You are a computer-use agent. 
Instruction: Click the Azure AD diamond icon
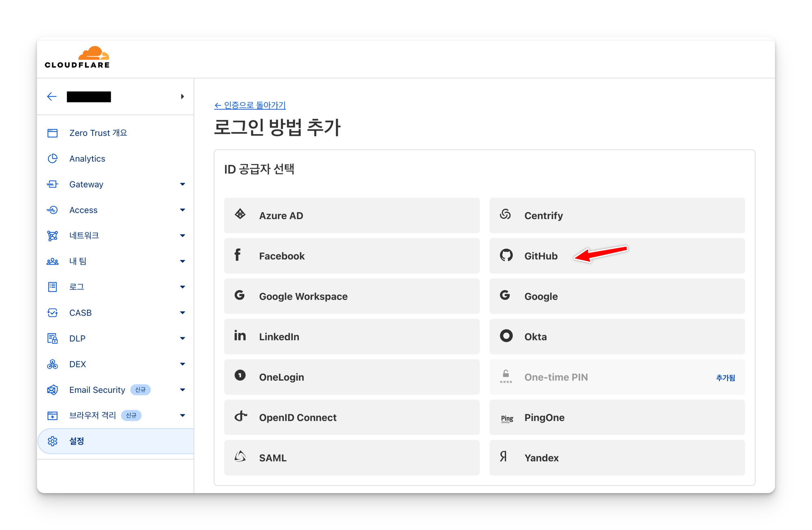click(240, 214)
